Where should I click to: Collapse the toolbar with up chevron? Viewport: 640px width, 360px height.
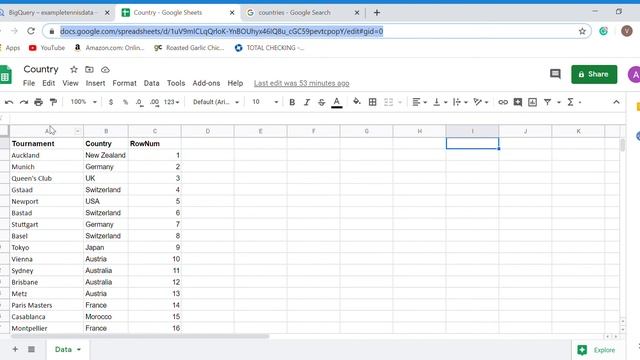click(x=616, y=102)
